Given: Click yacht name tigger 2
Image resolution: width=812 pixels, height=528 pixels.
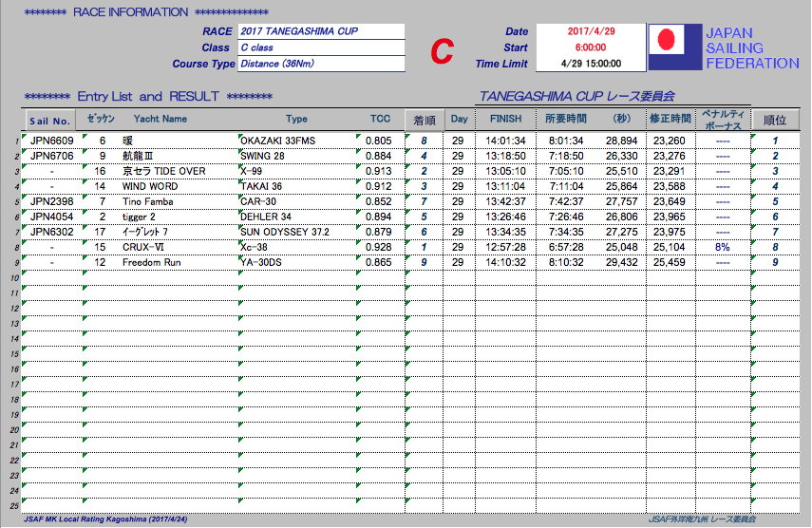Looking at the screenshot, I should [139, 217].
